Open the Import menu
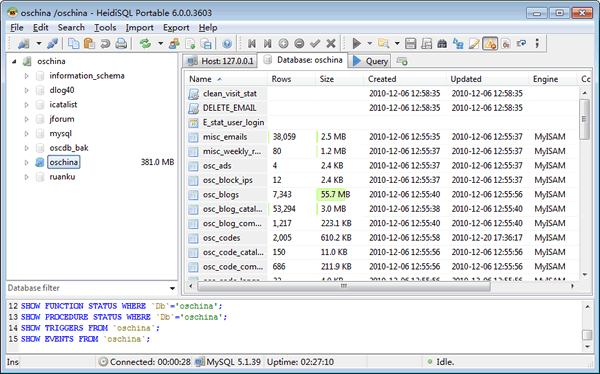The height and width of the screenshot is (374, 600). 140,28
